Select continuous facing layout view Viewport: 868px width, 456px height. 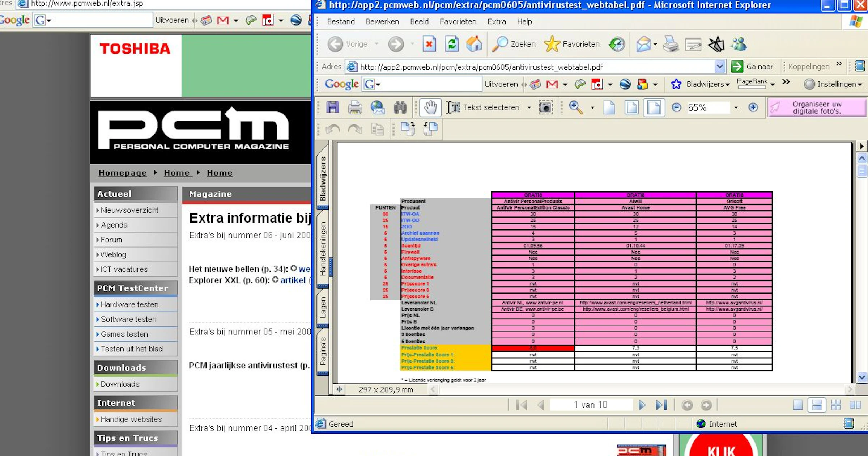[836, 405]
